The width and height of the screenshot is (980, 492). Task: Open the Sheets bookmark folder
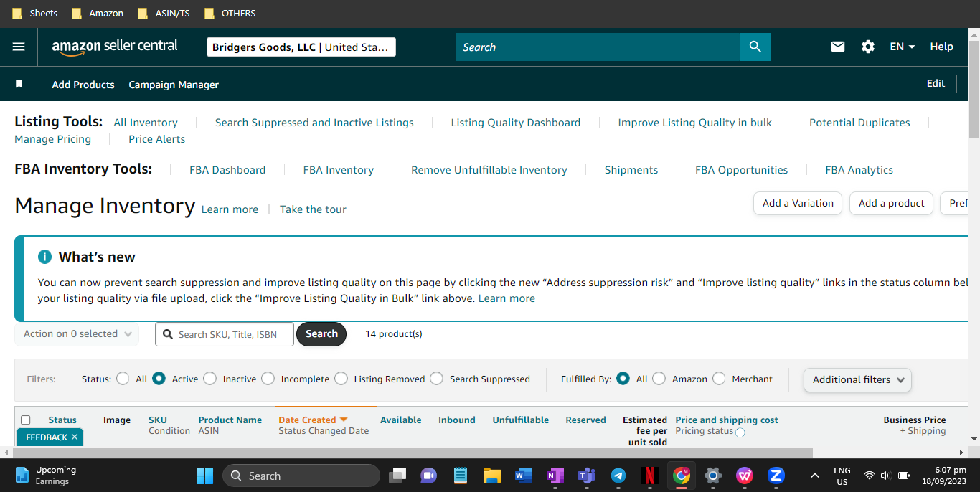34,13
